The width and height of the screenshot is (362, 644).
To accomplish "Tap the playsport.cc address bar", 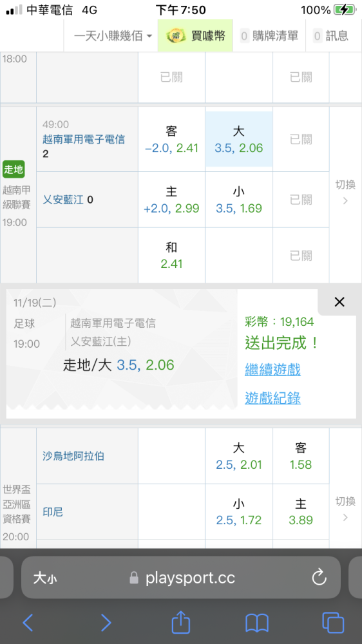I will [x=181, y=578].
